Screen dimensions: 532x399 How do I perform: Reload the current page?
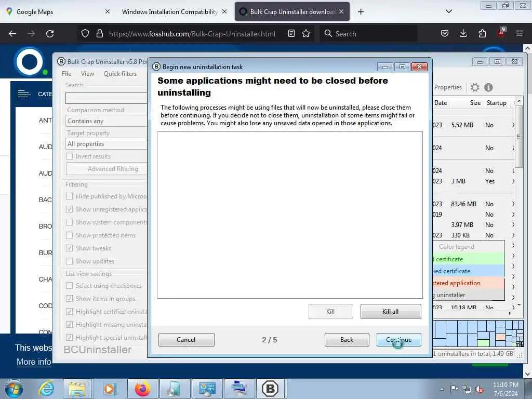tap(50, 34)
